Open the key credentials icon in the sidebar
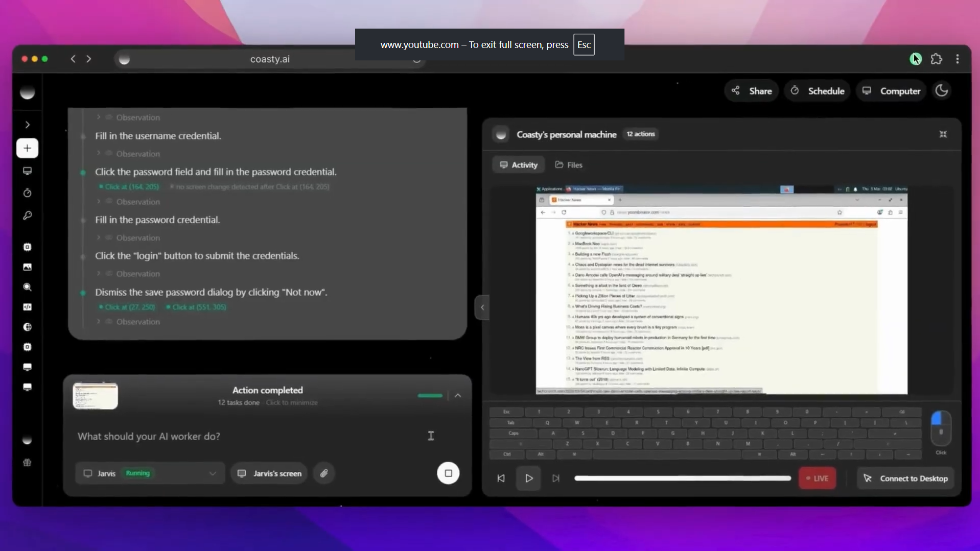The height and width of the screenshot is (551, 980). tap(27, 215)
